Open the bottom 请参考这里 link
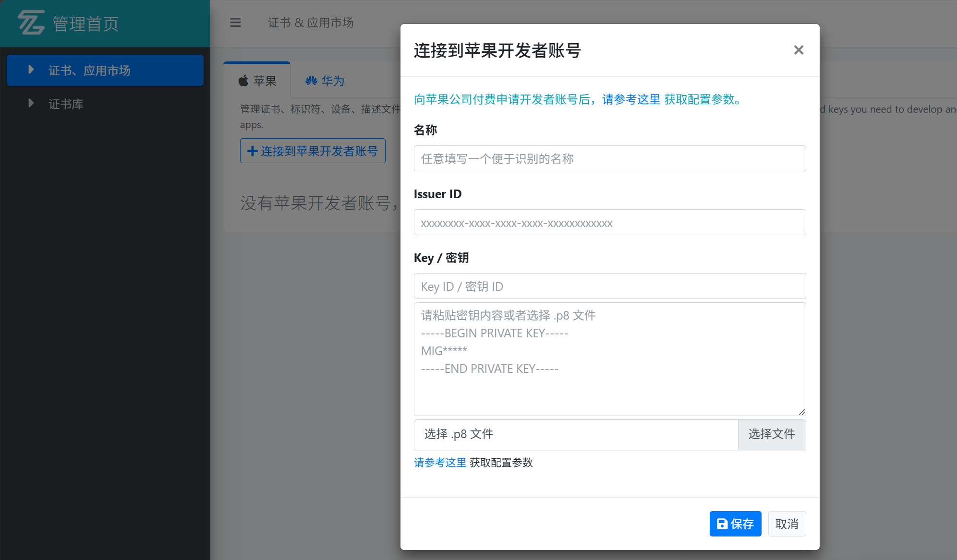The height and width of the screenshot is (560, 957). [440, 463]
